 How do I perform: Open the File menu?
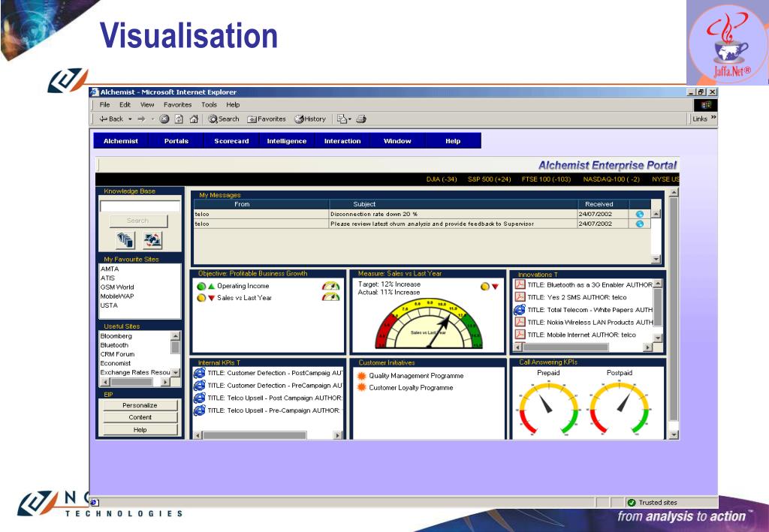[105, 105]
